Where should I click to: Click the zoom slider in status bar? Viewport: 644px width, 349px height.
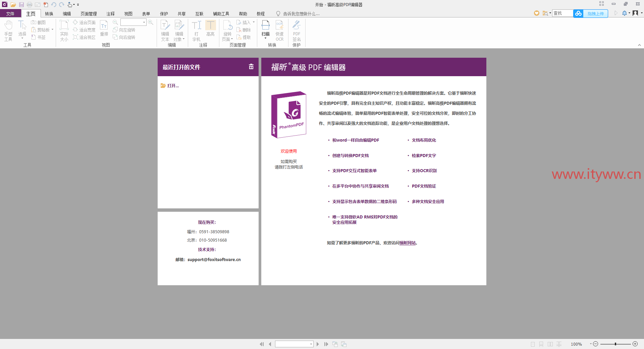[x=615, y=344]
